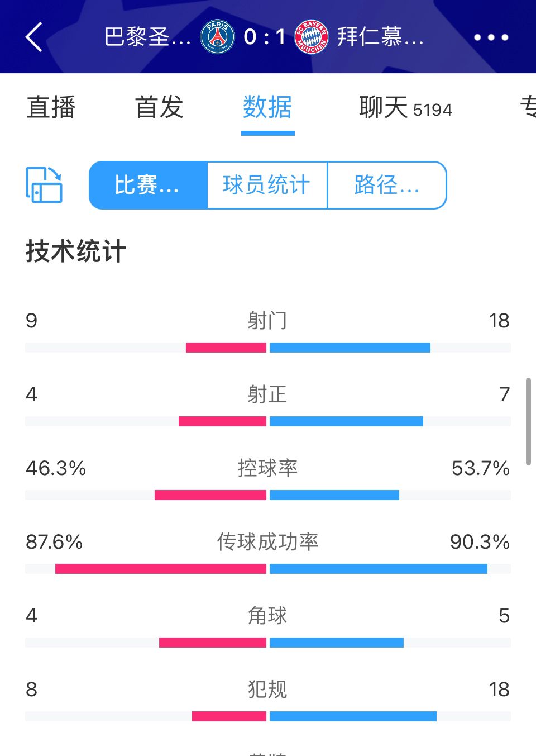Tap the screen rotate/landscape icon

coord(44,185)
